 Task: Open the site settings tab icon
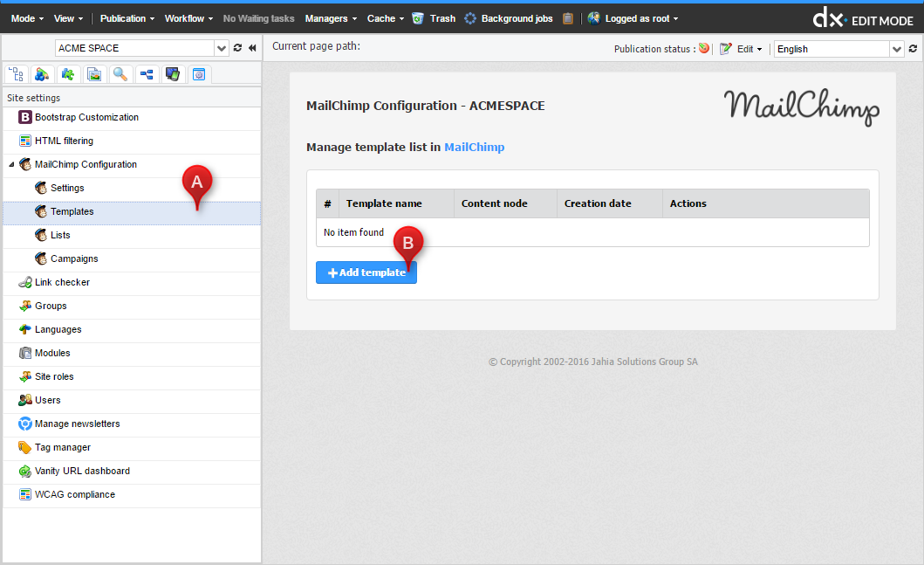(198, 75)
